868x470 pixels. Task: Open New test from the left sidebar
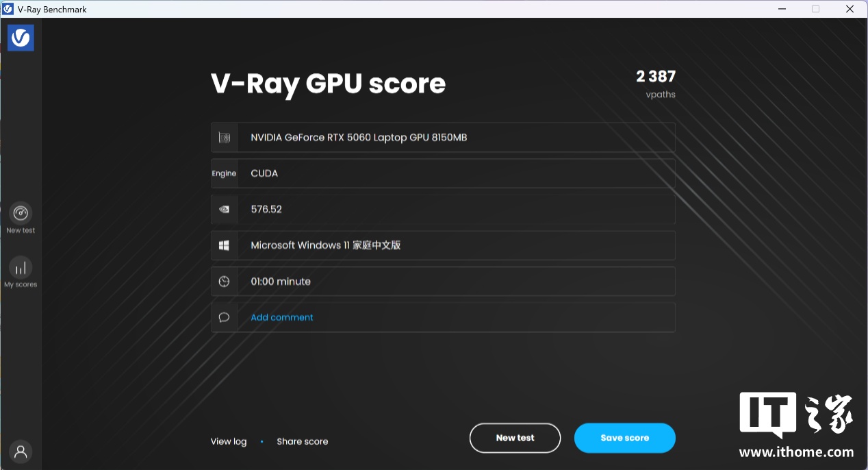tap(21, 213)
